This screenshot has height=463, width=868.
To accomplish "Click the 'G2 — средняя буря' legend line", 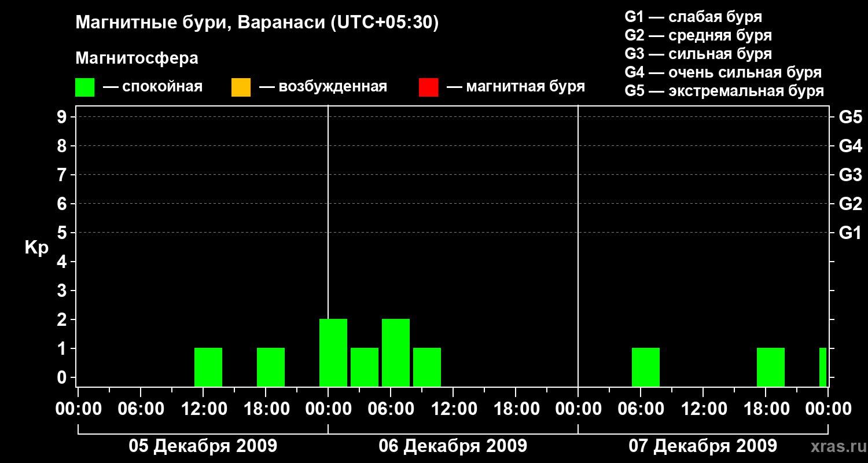I will click(x=698, y=35).
